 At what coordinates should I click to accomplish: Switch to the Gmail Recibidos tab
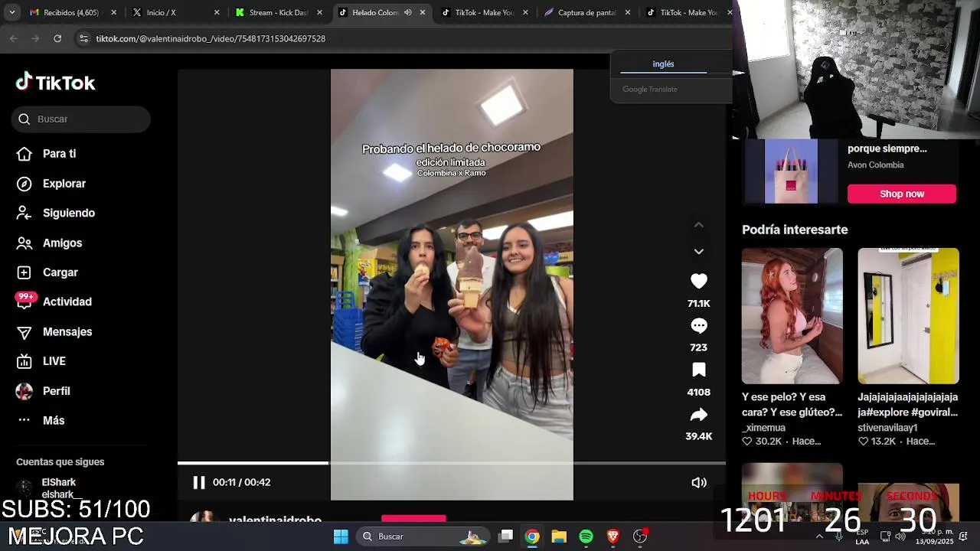[71, 12]
